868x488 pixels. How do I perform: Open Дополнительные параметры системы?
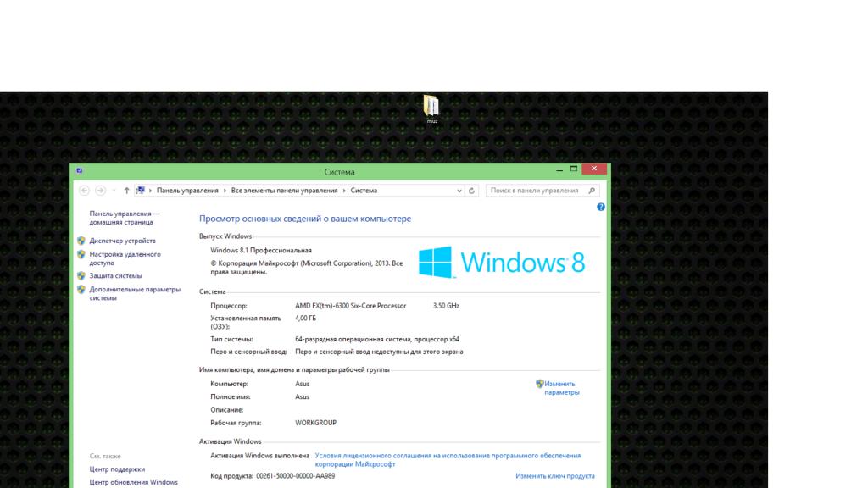click(x=135, y=293)
